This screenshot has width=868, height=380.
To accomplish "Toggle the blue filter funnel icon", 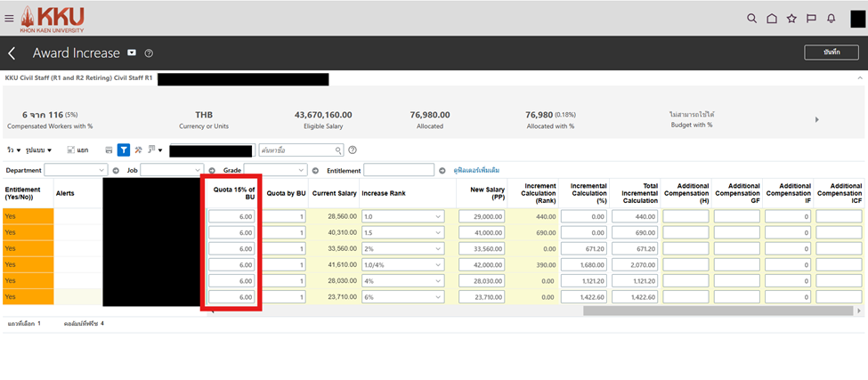I will click(124, 150).
